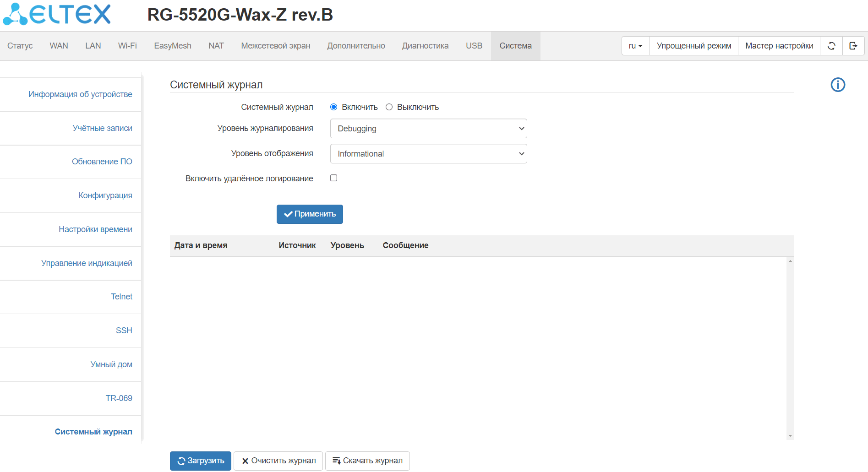Launch the Мастер настройки wizard
The width and height of the screenshot is (868, 472).
tap(779, 46)
